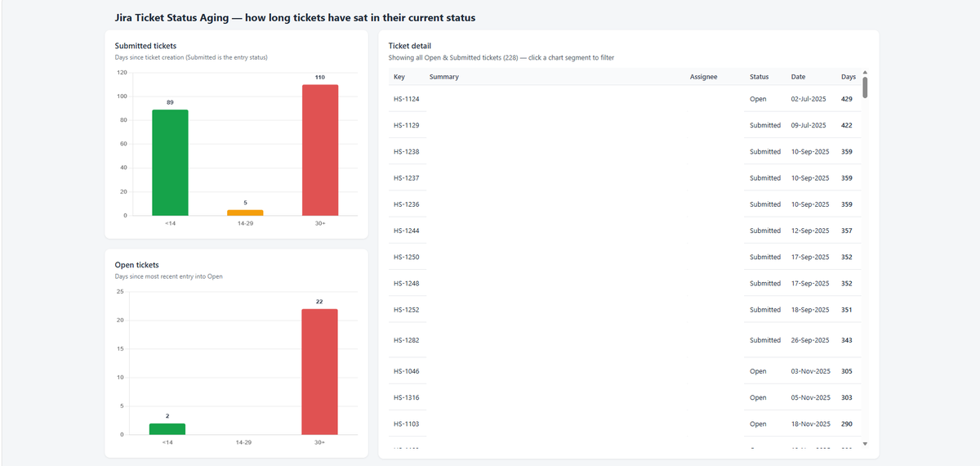
Task: Click the Summary column header
Action: [444, 77]
